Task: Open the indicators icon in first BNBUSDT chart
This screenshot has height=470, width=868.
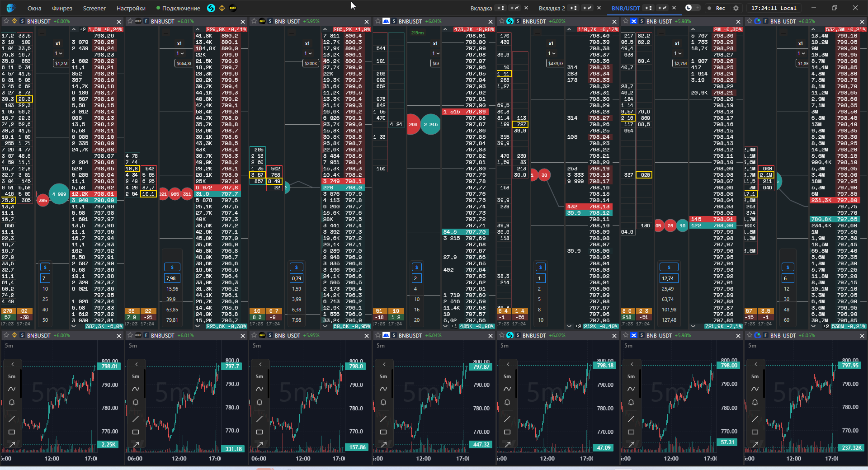Action: click(12, 389)
